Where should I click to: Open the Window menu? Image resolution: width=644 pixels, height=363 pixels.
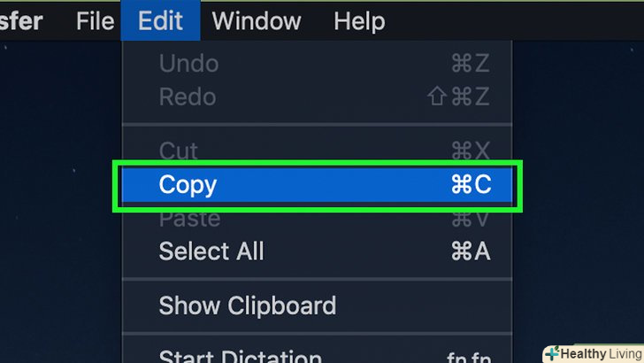[x=257, y=19]
